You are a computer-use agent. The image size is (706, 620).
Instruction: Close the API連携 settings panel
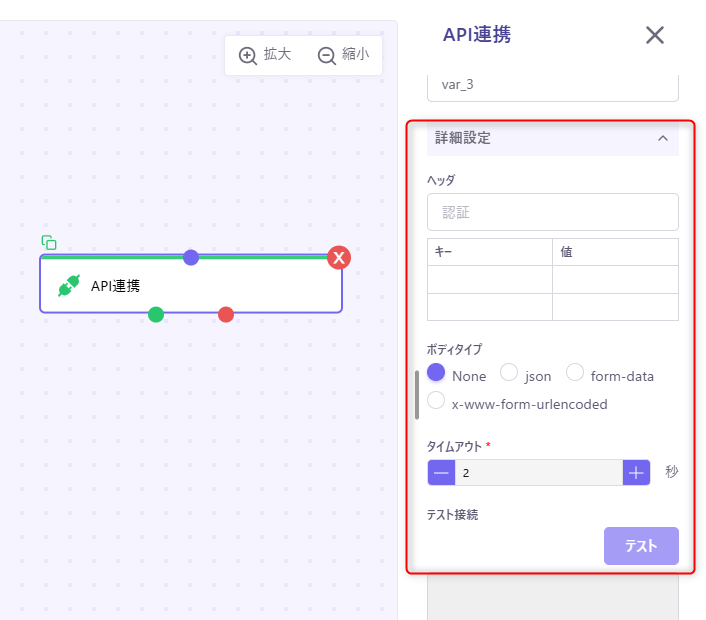pyautogui.click(x=655, y=35)
